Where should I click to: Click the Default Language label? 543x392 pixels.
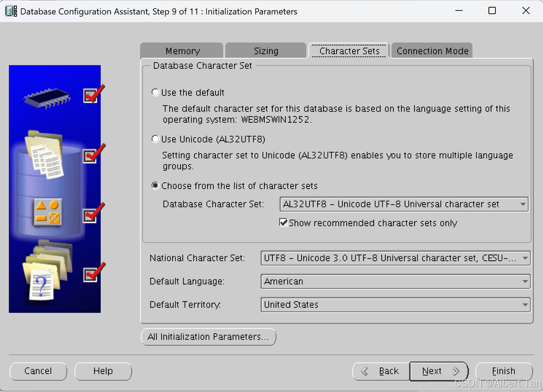187,281
